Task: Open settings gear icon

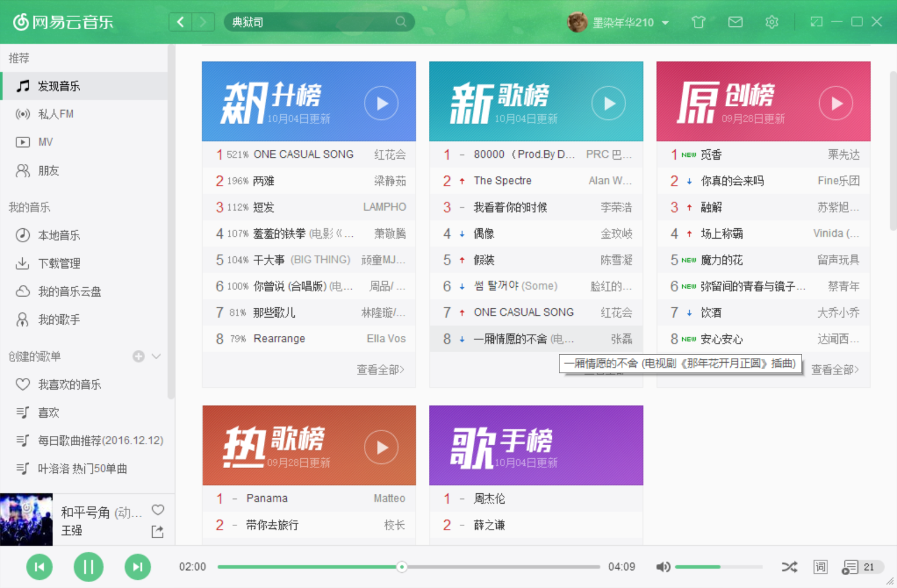Action: pyautogui.click(x=772, y=22)
